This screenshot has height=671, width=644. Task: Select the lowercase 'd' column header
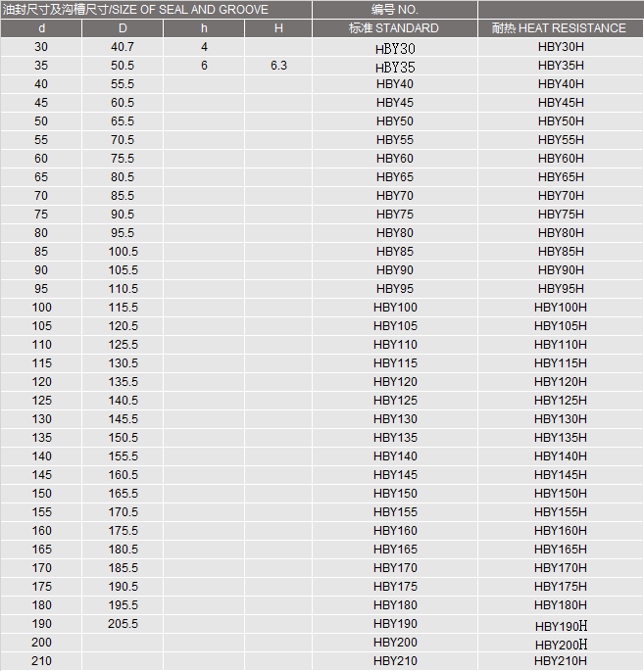click(41, 28)
